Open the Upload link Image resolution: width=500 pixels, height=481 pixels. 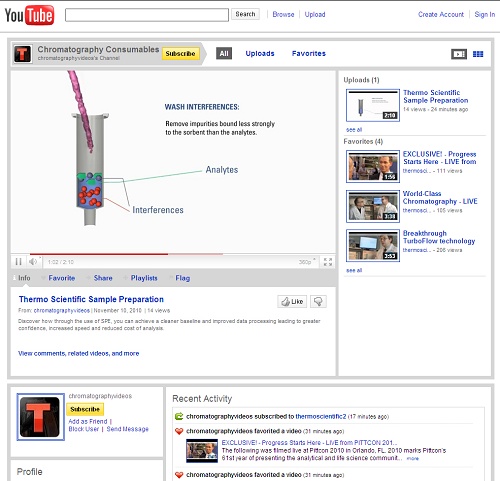click(315, 14)
